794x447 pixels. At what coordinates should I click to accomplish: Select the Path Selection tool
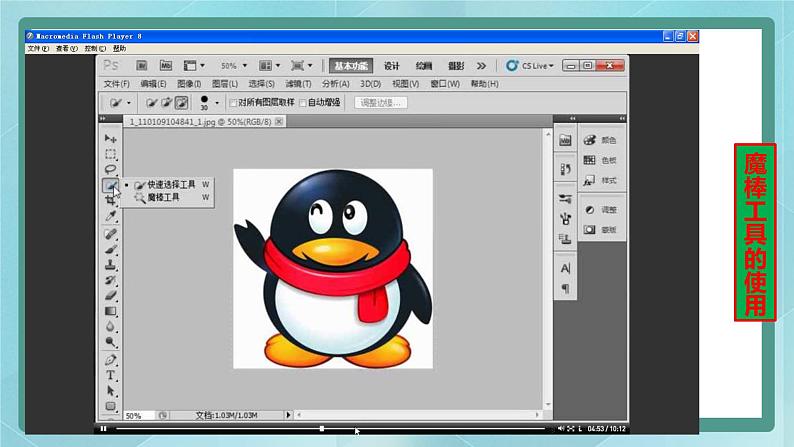tap(110, 391)
